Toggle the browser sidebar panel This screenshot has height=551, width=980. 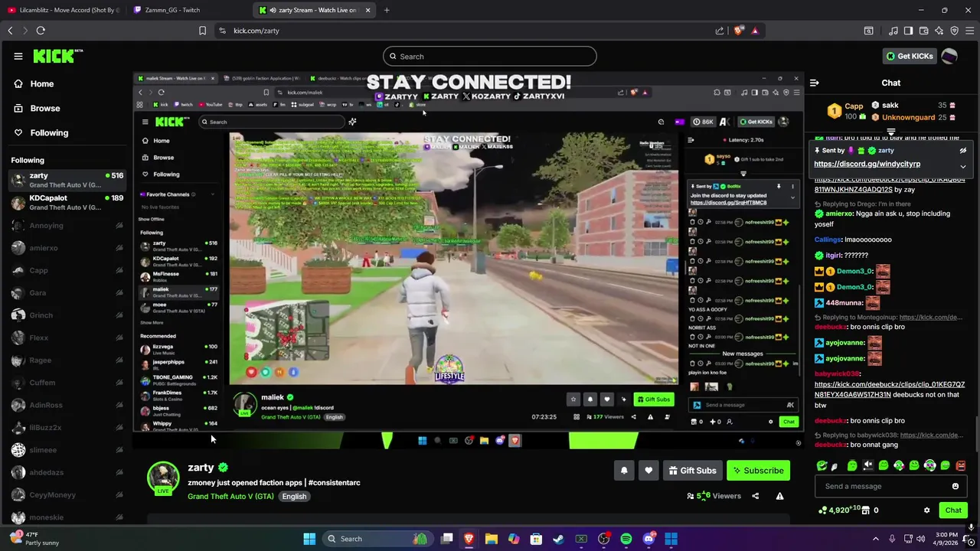[908, 31]
